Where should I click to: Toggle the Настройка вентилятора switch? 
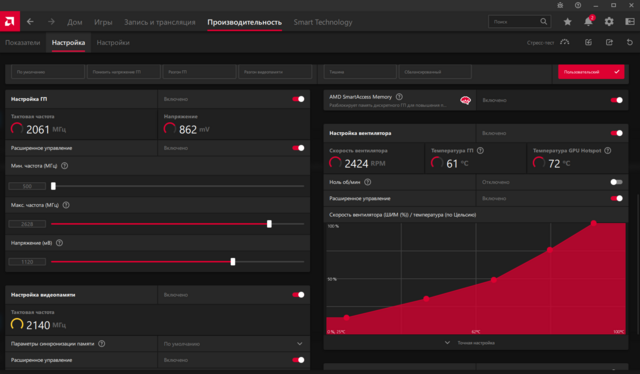[x=616, y=133]
